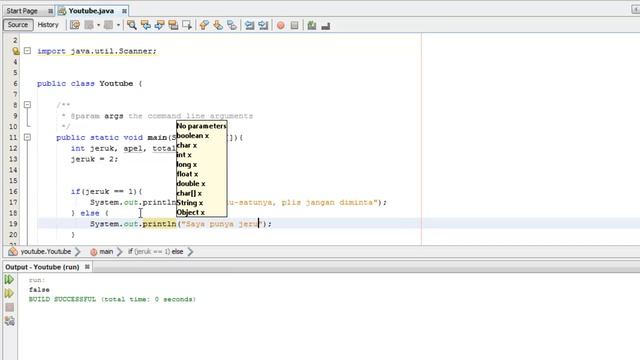Click the Comment icon in editor toolbar
Screen dimensions: 640x360
[x=311, y=25]
